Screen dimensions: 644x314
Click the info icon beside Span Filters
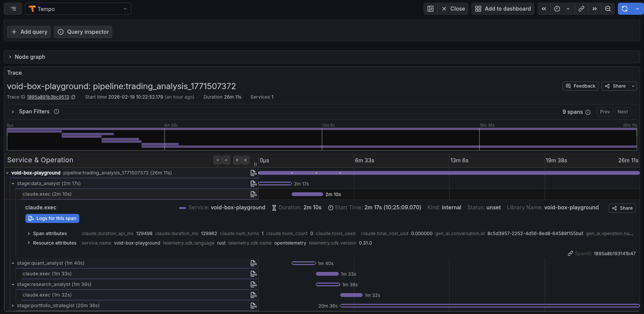pos(57,111)
